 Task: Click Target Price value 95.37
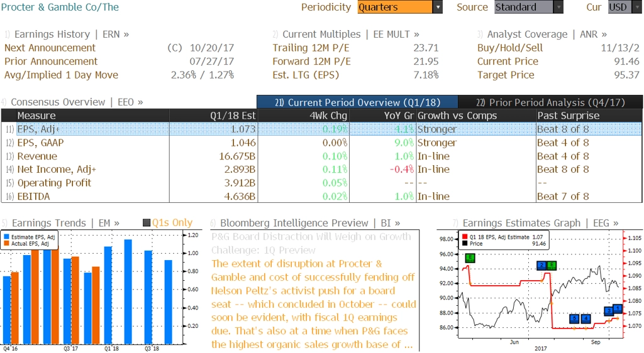click(x=627, y=75)
